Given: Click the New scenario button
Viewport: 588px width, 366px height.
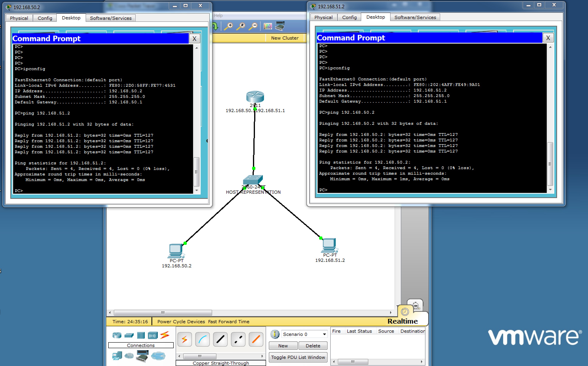Looking at the screenshot, I should pos(283,346).
